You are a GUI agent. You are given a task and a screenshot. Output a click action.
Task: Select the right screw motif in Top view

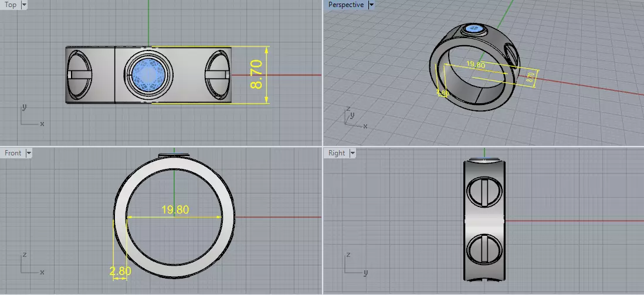218,74
